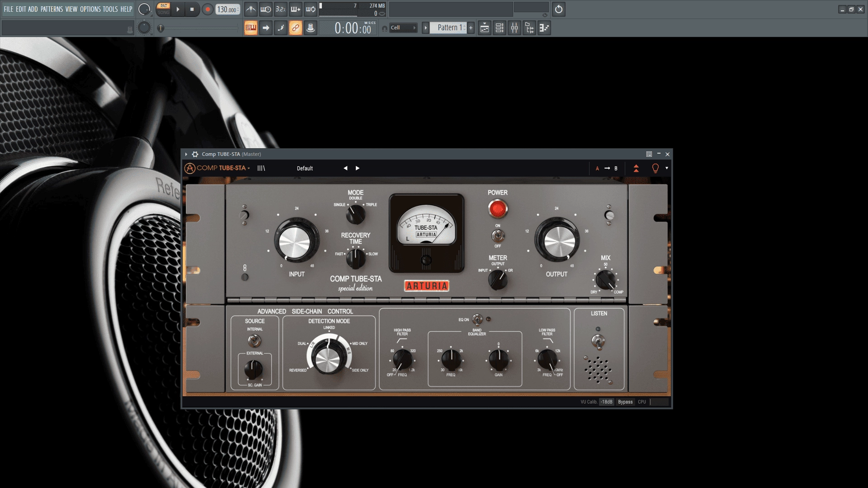The height and width of the screenshot is (488, 868).
Task: Click the Play button in transport
Action: (x=178, y=9)
